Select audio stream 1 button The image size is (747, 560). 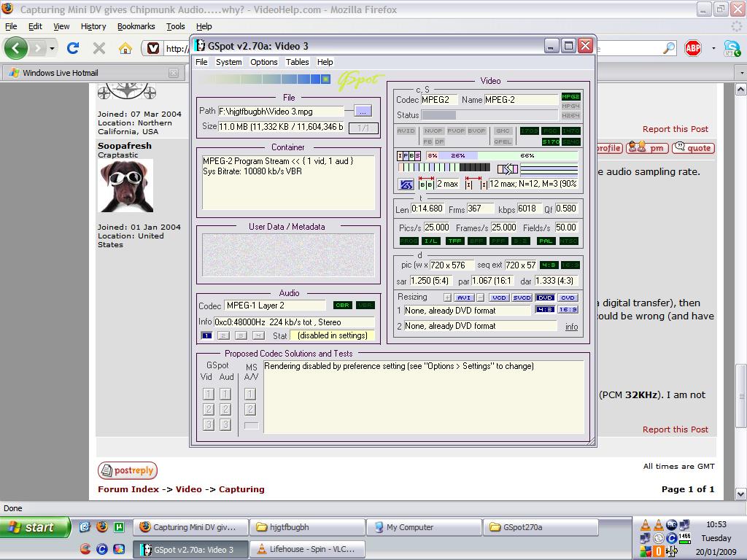(x=206, y=335)
